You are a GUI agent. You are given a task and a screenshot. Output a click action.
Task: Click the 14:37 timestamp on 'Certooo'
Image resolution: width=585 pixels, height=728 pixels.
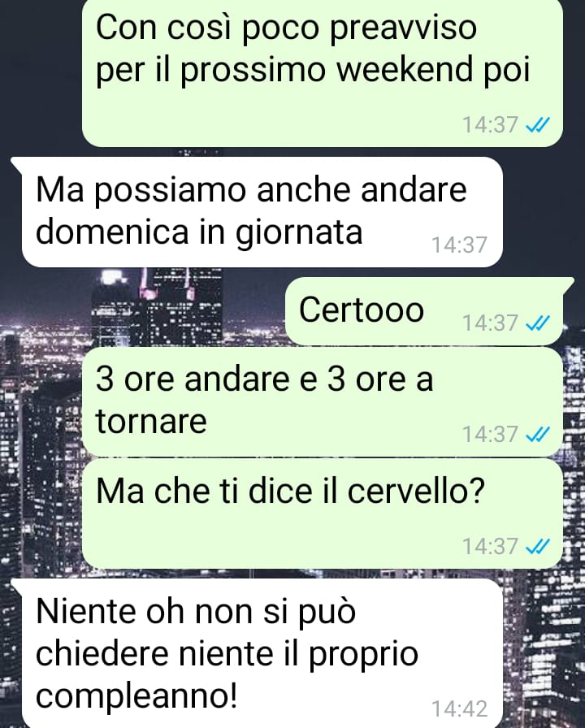490,323
